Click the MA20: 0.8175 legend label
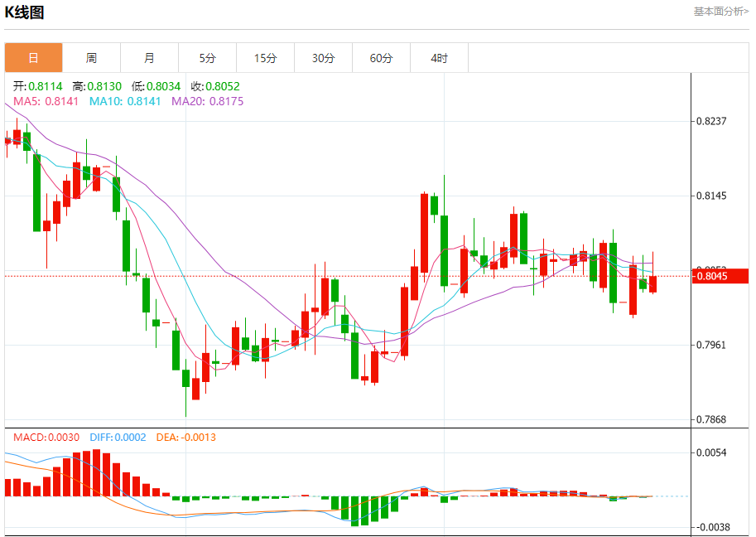 point(207,101)
